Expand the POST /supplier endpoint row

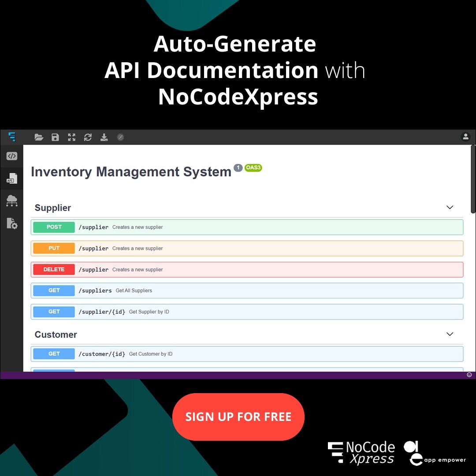pyautogui.click(x=247, y=227)
